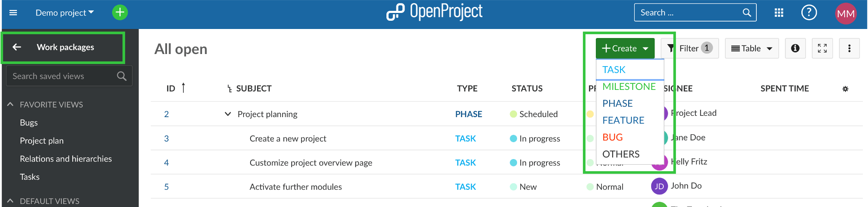Image resolution: width=868 pixels, height=207 pixels.
Task: Click the information details icon button
Action: [795, 48]
